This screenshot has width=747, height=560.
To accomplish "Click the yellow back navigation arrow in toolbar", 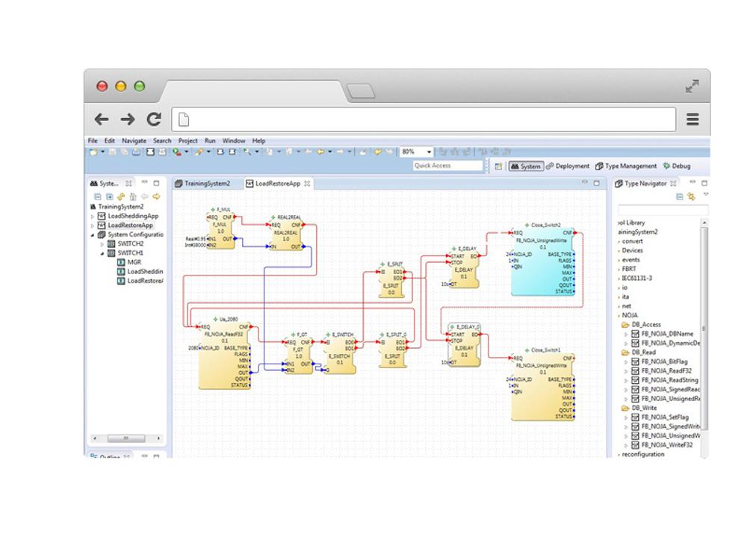I will coord(320,152).
